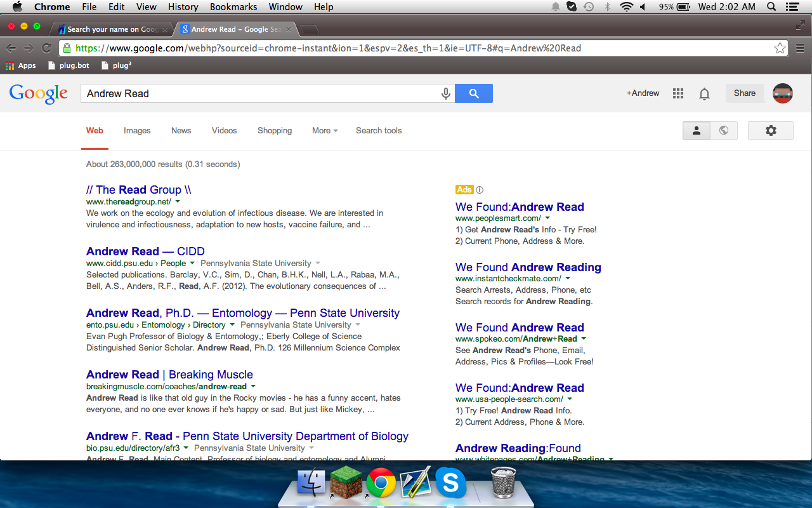Select the Shopping search tab

[275, 130]
